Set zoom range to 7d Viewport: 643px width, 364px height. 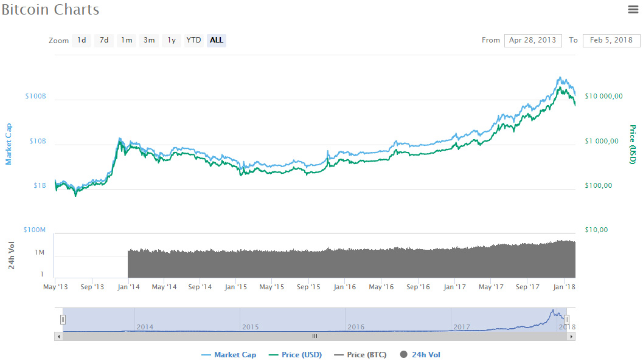(104, 40)
